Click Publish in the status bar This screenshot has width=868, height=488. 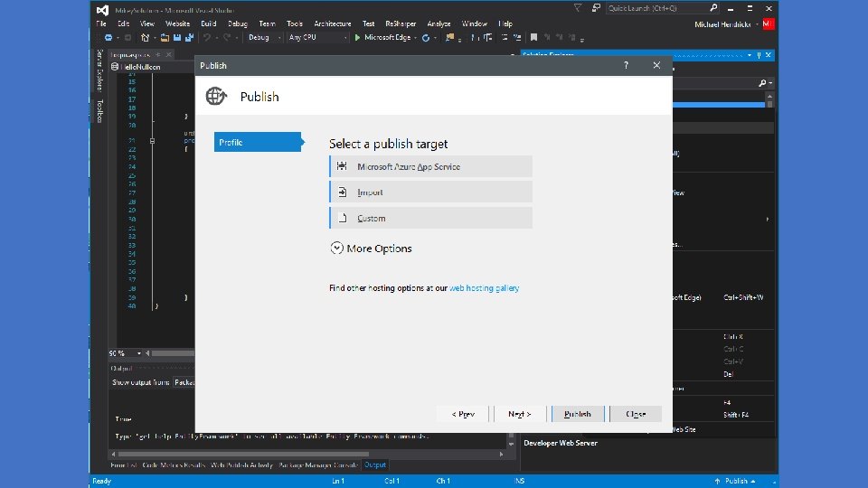click(x=736, y=481)
